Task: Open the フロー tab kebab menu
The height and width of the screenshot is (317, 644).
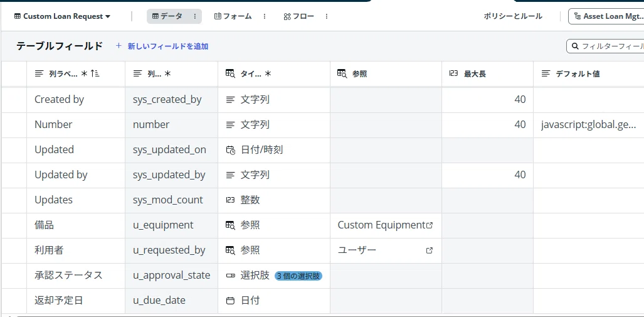Action: (x=327, y=16)
